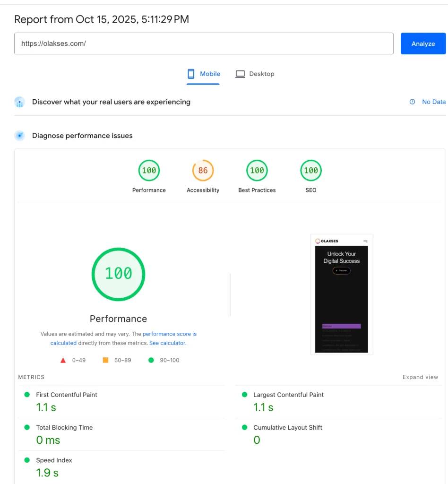Select the Best Practices score gauge
This screenshot has width=448, height=484.
257,171
